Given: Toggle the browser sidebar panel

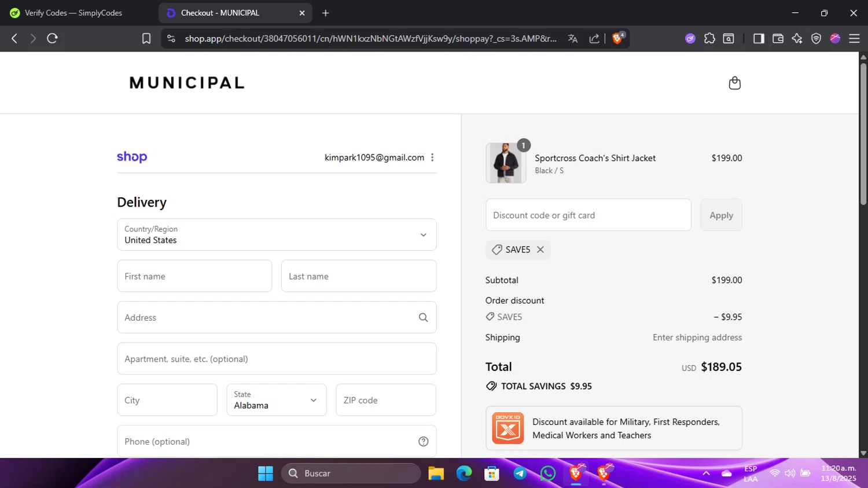Looking at the screenshot, I should [759, 38].
